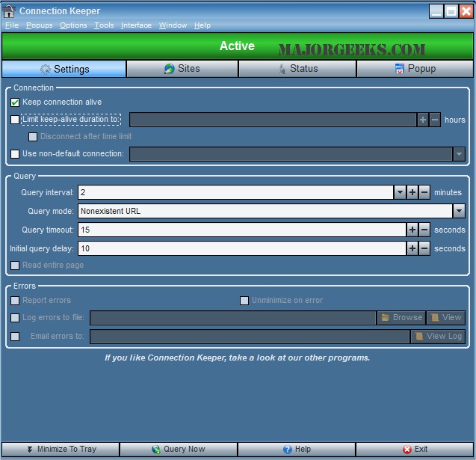Image resolution: width=476 pixels, height=460 pixels.
Task: Click the Connection Keeper title bar icon
Action: tap(8, 11)
